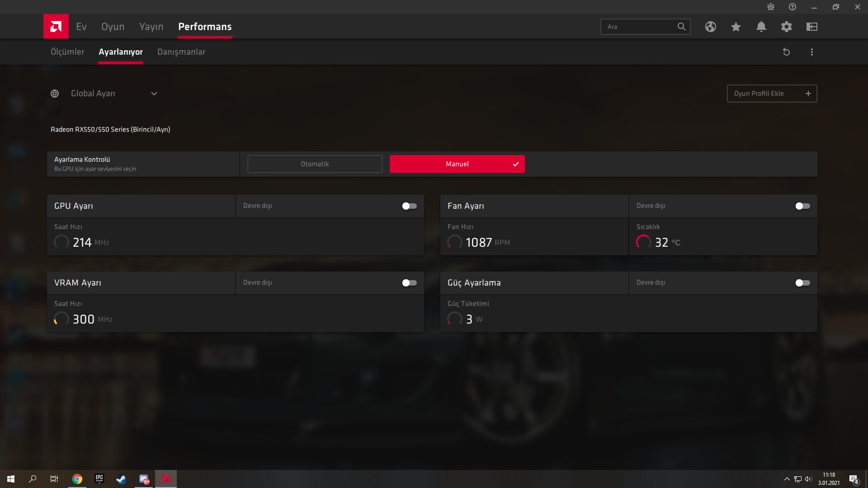The height and width of the screenshot is (488, 868).
Task: Open settings gear icon
Action: click(786, 27)
